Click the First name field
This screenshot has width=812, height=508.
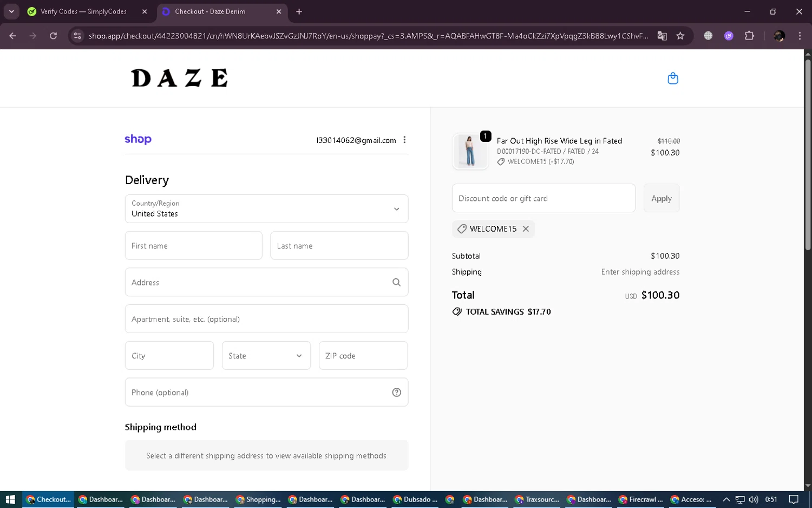194,245
